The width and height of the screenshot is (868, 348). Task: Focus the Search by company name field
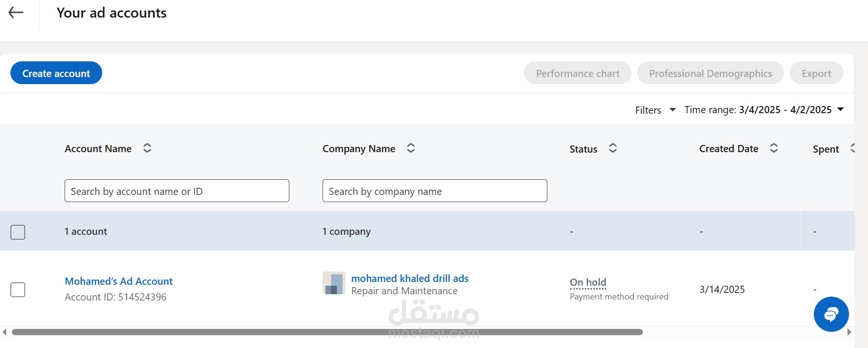tap(435, 191)
